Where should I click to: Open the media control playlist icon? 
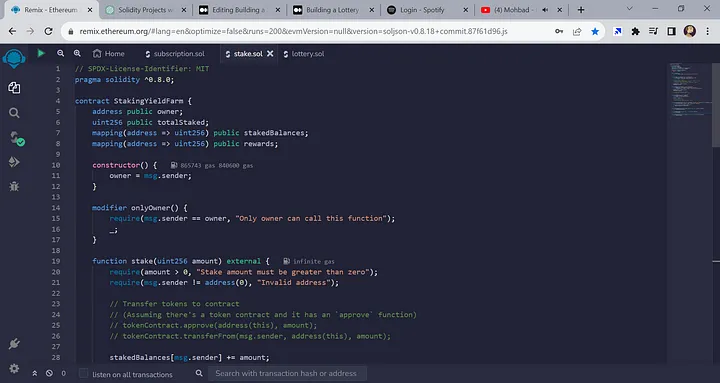653,31
